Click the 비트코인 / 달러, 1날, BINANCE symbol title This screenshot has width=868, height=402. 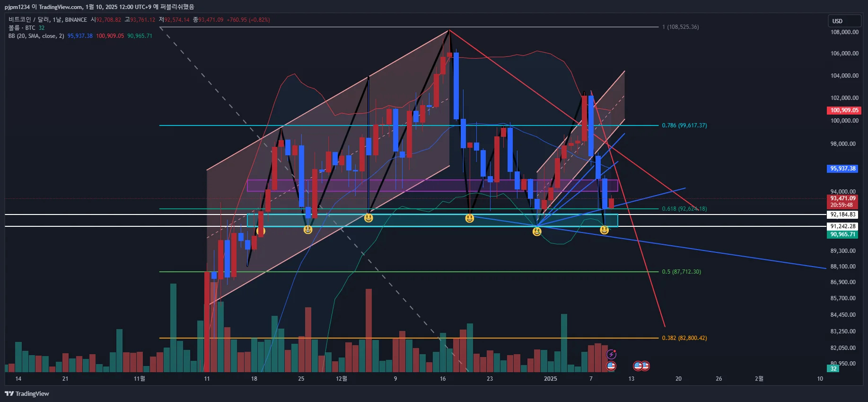pos(48,19)
